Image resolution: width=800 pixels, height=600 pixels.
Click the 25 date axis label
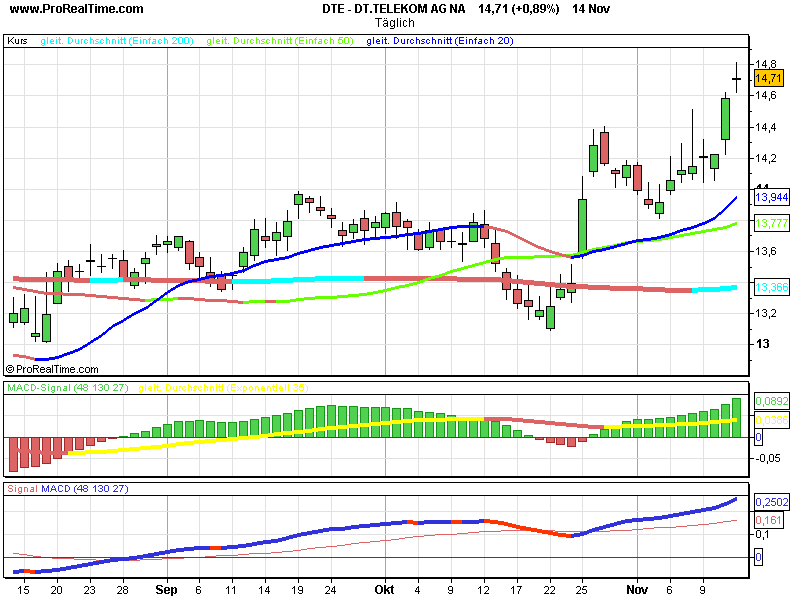[x=582, y=590]
